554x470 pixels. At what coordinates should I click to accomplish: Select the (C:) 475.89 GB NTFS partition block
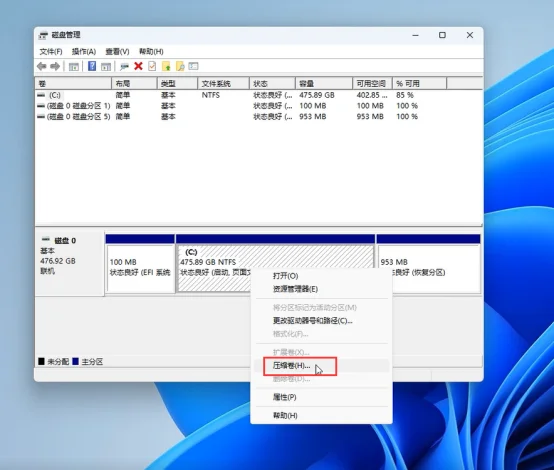coord(275,263)
